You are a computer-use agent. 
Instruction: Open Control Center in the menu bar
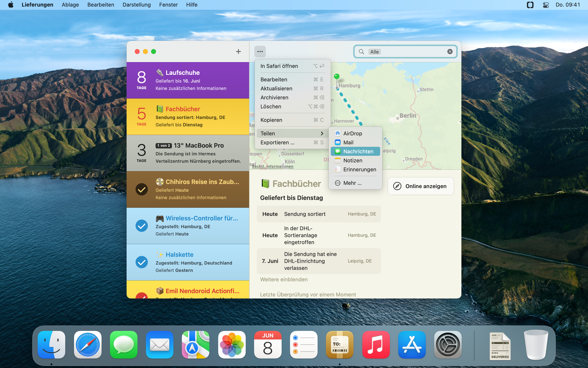tap(546, 5)
